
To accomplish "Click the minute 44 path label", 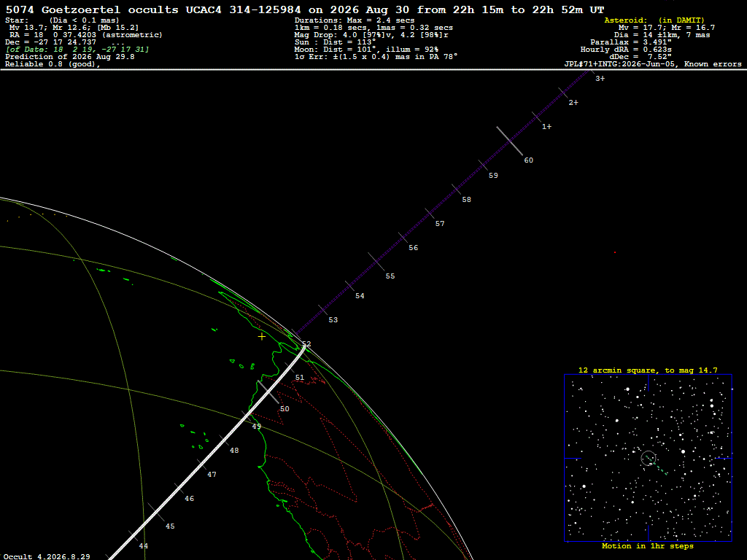I will pyautogui.click(x=144, y=545).
